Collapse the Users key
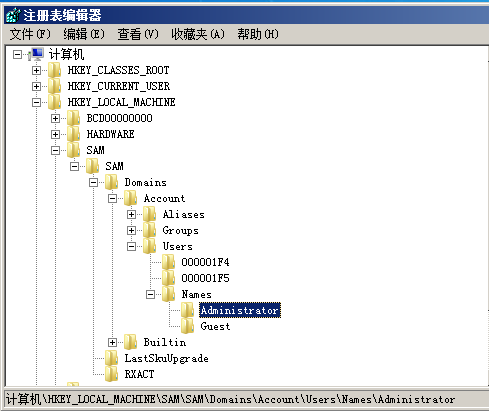The height and width of the screenshot is (411, 489). (x=131, y=246)
